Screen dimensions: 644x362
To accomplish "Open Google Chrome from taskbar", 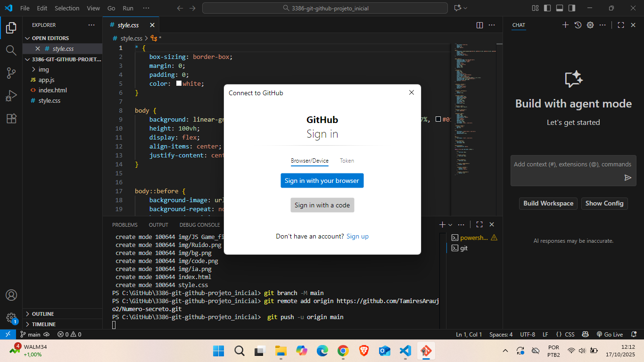I will 343,351.
